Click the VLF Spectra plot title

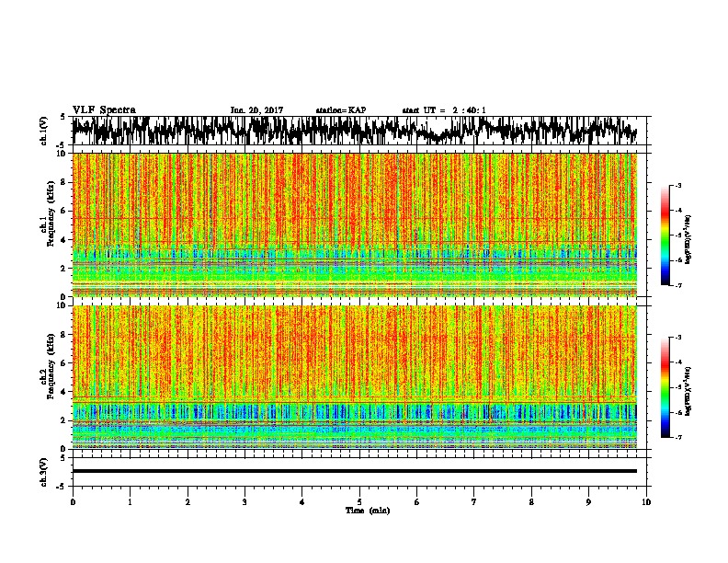point(104,110)
